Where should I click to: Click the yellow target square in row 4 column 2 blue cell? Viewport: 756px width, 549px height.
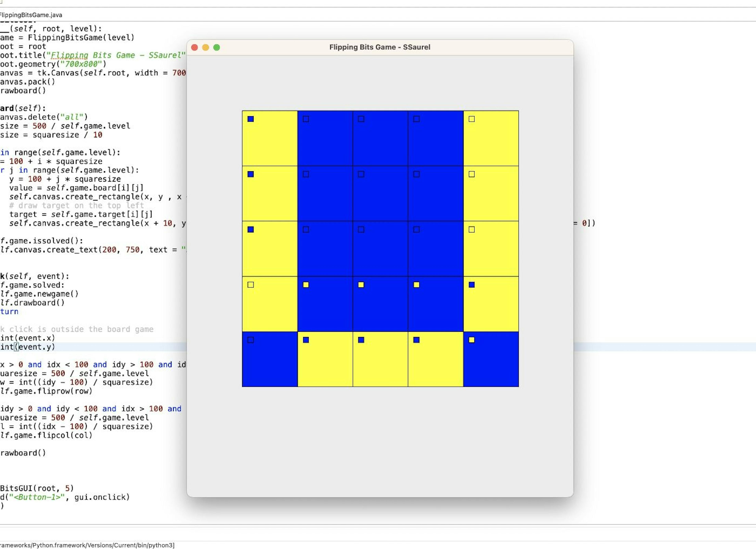point(306,284)
